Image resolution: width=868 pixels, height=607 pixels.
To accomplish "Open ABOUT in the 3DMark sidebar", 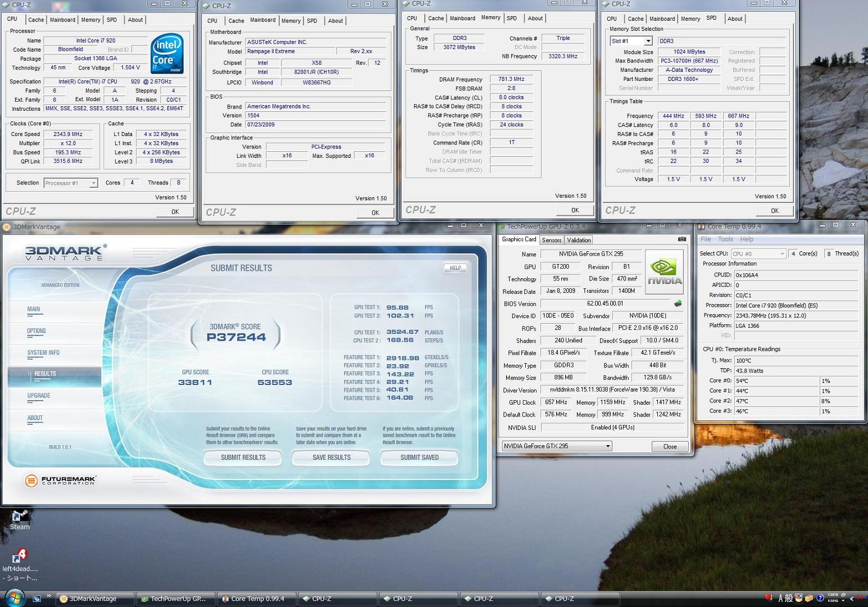I will tap(35, 418).
